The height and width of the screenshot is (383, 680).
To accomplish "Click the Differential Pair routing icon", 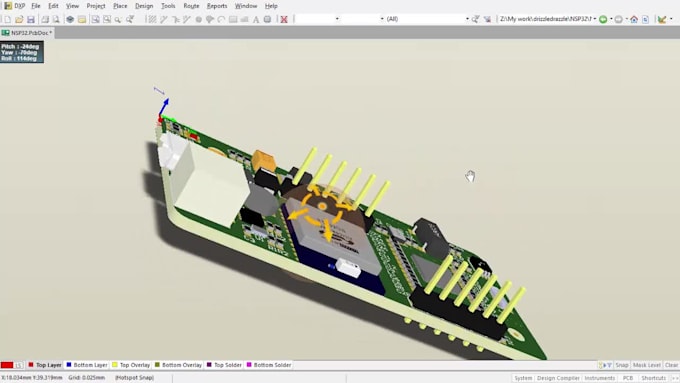I will [175, 19].
